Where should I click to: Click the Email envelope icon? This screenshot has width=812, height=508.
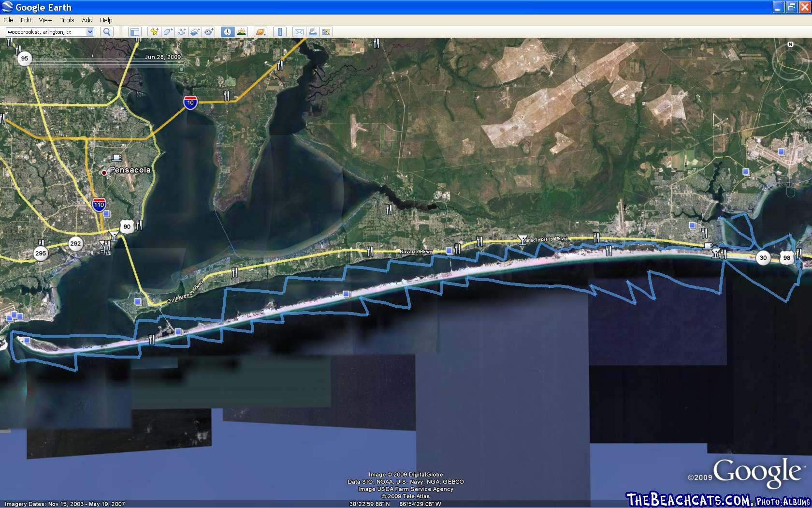(299, 32)
